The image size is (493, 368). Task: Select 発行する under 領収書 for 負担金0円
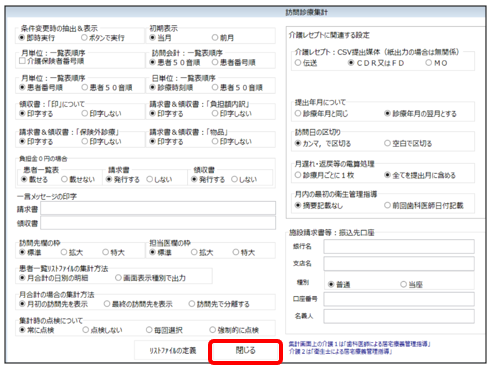194,179
